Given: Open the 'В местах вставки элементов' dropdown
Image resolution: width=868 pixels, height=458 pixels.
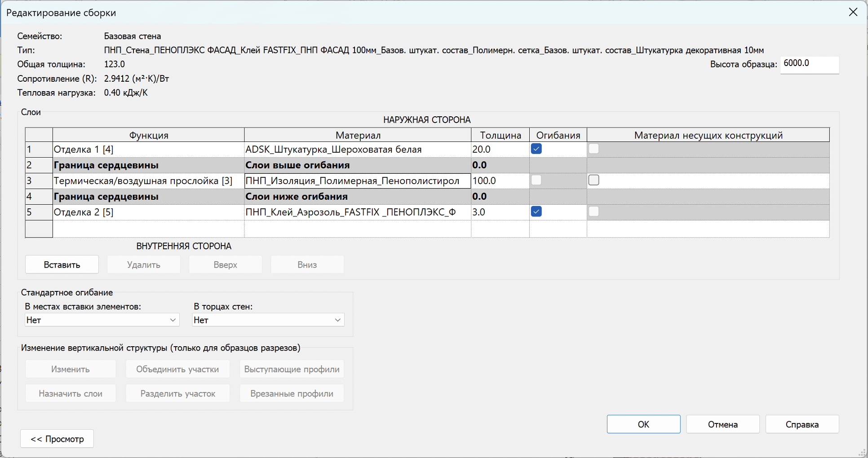Looking at the screenshot, I should [x=102, y=320].
